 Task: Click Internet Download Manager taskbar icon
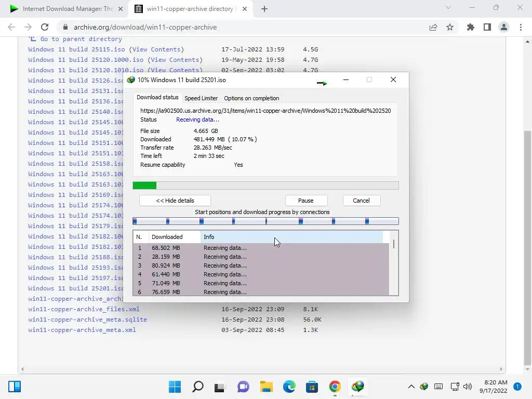[x=358, y=386]
